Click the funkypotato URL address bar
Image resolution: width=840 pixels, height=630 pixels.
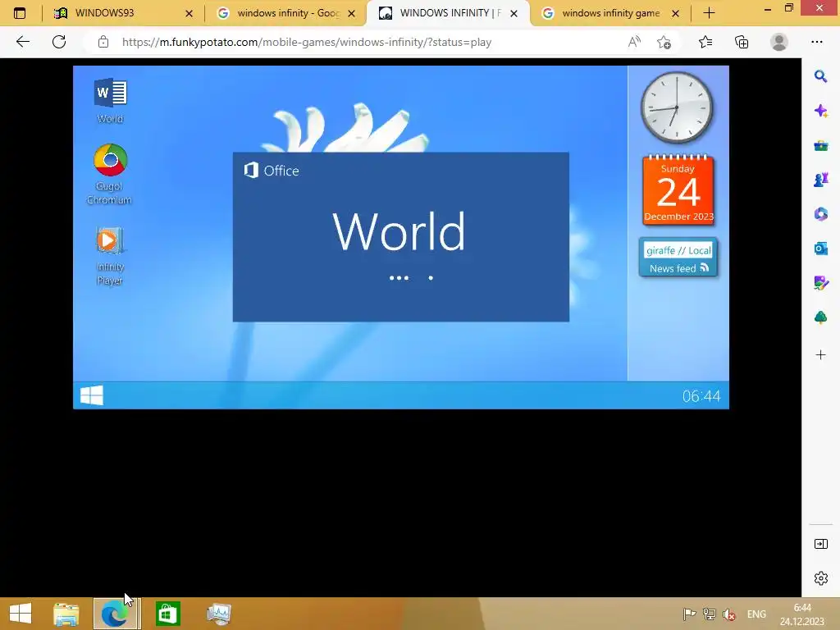[307, 43]
